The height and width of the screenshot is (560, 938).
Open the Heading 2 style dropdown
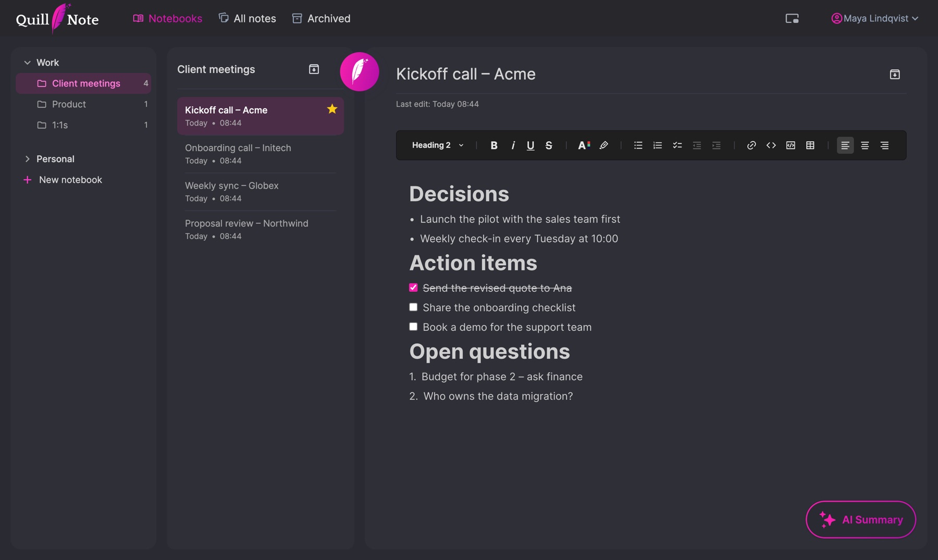coord(438,145)
